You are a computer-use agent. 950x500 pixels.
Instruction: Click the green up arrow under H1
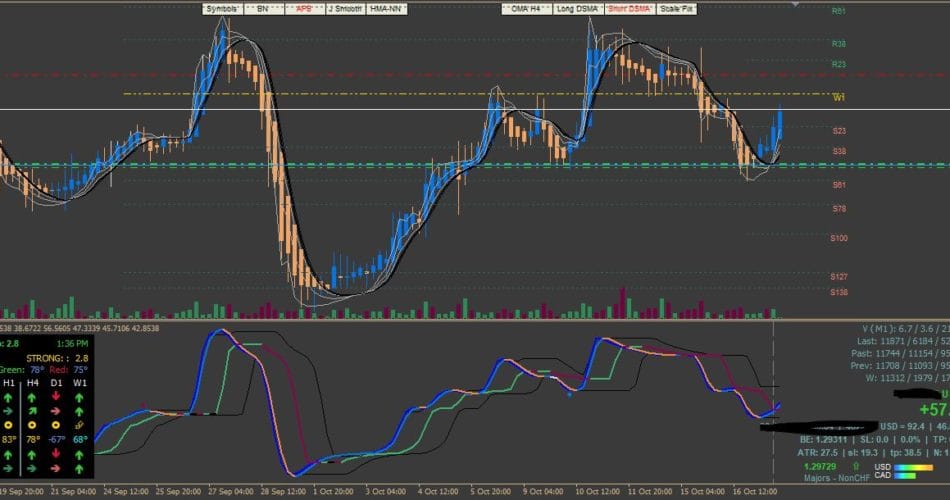[10, 395]
